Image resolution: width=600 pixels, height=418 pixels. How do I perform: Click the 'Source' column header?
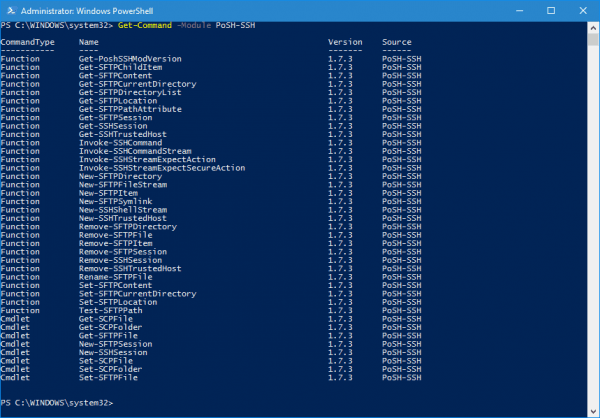[397, 42]
